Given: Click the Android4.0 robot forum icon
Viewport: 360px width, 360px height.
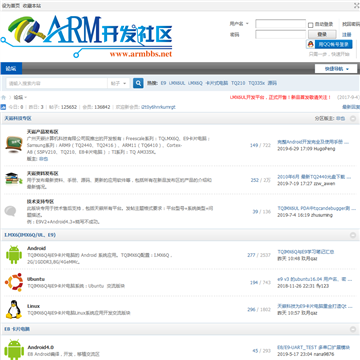Looking at the screenshot, I should pyautogui.click(x=14, y=349).
